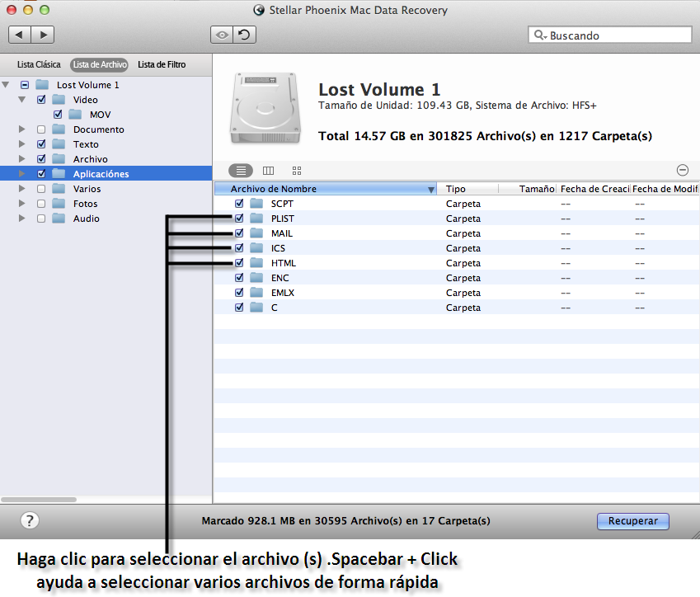Screen dimensions: 700x597
Task: Select the HTML folder row name
Action: click(284, 263)
